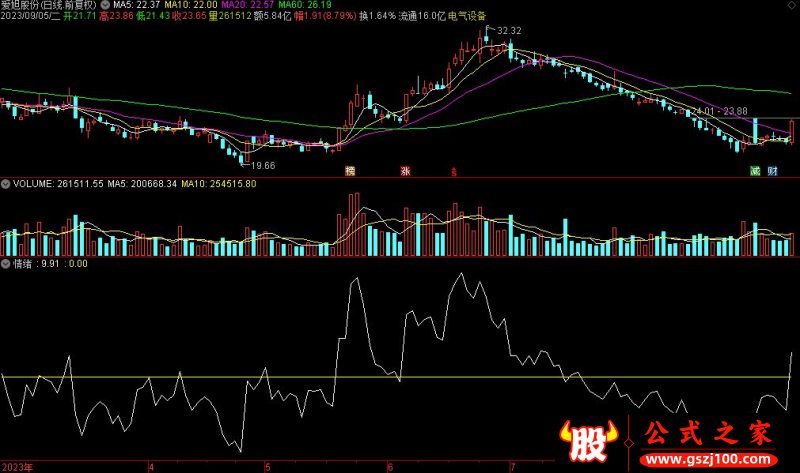This screenshot has width=800, height=473.
Task: Click the low price 低21.43
Action: click(153, 16)
